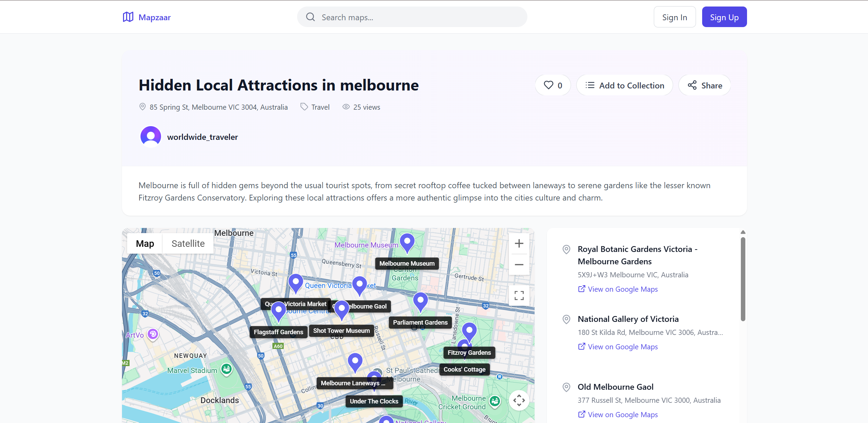The image size is (868, 423).
Task: Click the worldwide_traveler avatar
Action: click(151, 137)
